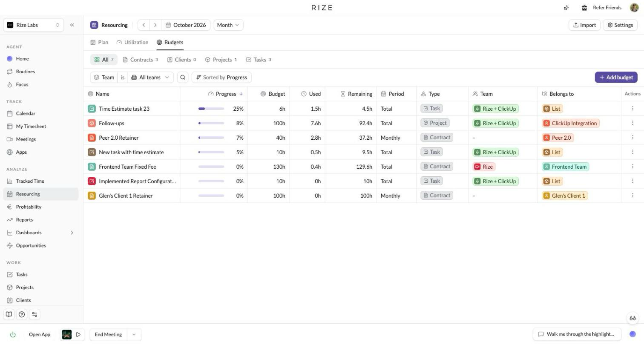
Task: Open the All teams filter dropdown
Action: pyautogui.click(x=151, y=78)
